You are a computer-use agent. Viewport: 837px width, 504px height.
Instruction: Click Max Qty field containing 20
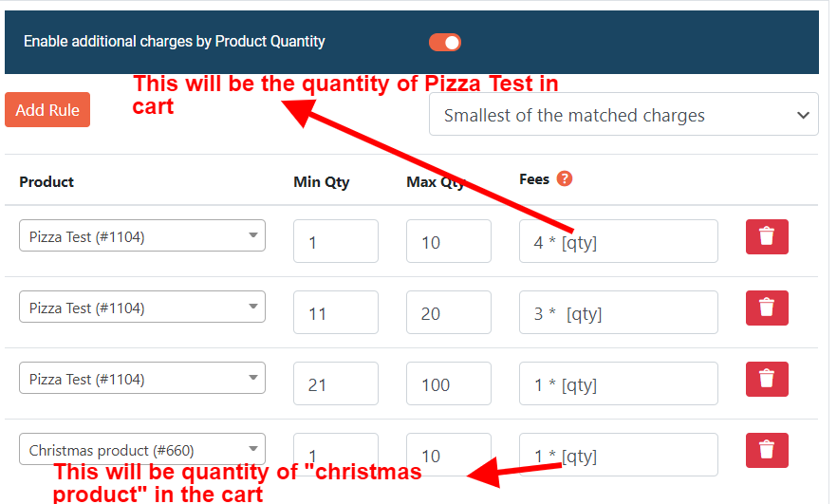click(449, 313)
